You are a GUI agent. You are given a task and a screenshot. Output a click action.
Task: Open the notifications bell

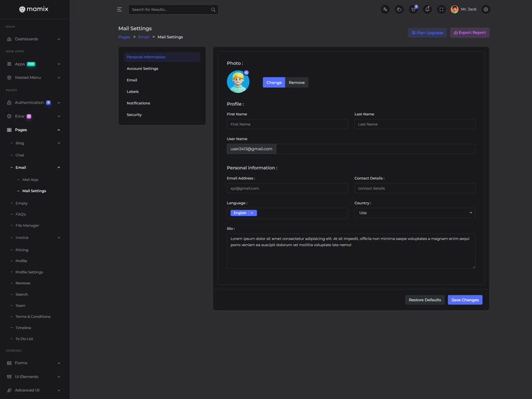point(427,9)
